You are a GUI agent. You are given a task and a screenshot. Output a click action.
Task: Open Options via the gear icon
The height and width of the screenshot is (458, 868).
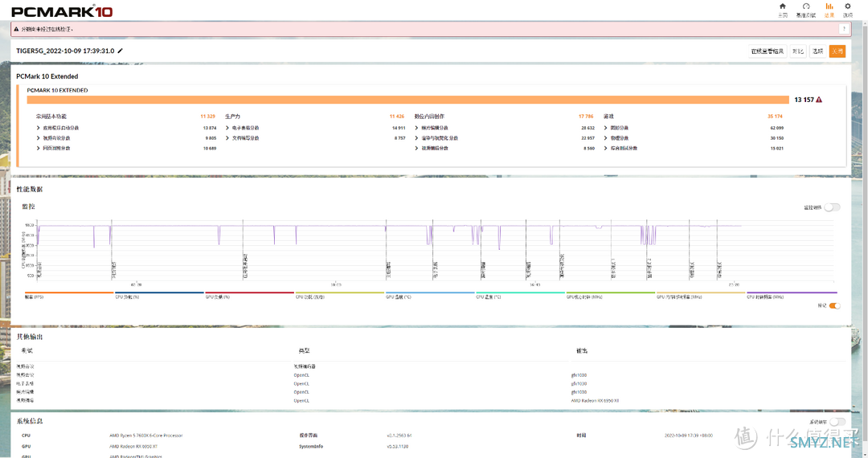tap(848, 6)
